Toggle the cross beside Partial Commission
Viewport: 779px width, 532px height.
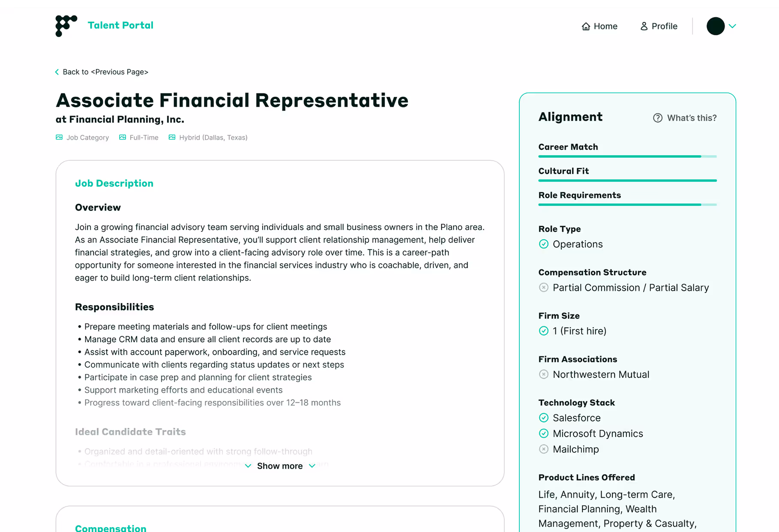[543, 287]
